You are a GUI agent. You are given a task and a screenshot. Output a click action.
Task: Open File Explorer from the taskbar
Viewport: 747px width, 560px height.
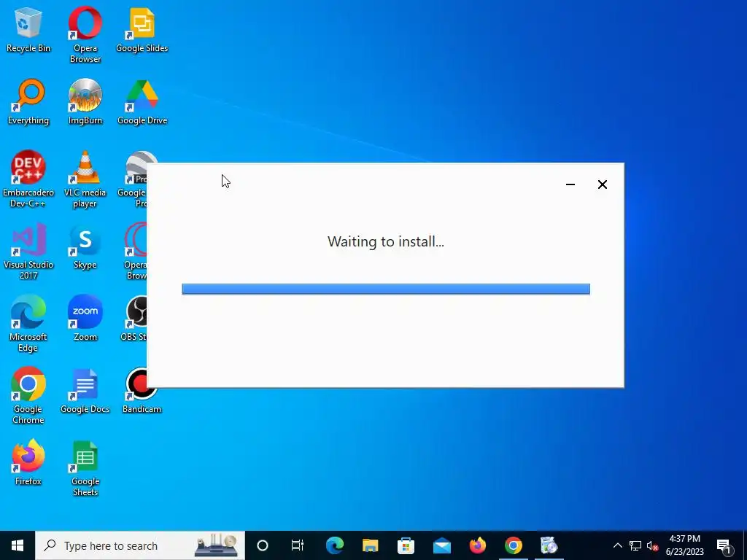click(370, 545)
